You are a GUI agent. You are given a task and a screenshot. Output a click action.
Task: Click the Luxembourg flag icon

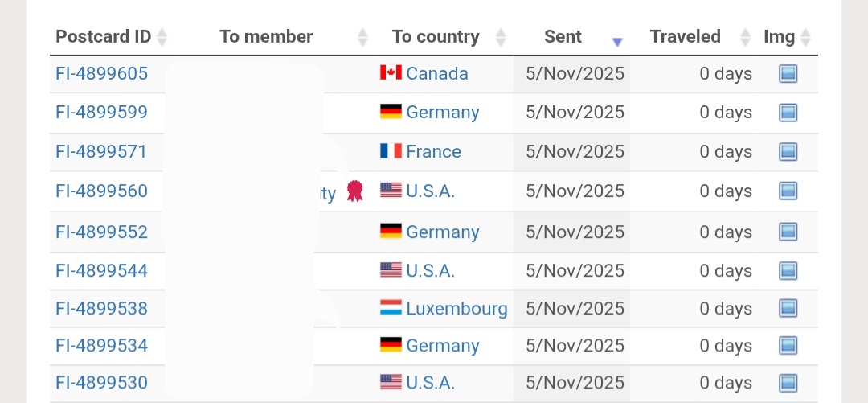[391, 308]
